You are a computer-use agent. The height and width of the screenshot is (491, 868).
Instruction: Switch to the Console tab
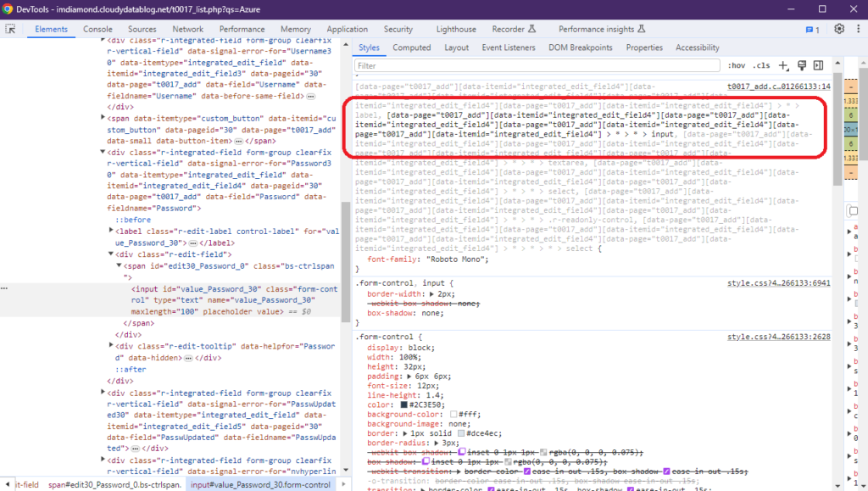point(97,30)
